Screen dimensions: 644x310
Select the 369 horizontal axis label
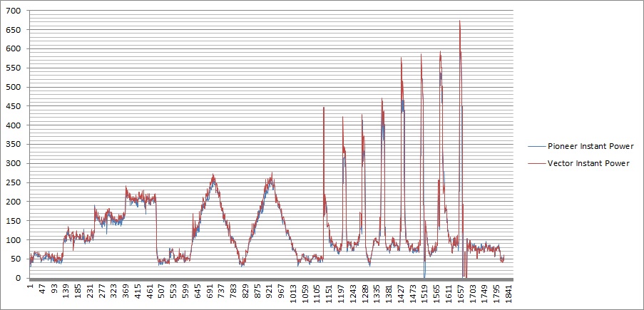[x=126, y=291]
